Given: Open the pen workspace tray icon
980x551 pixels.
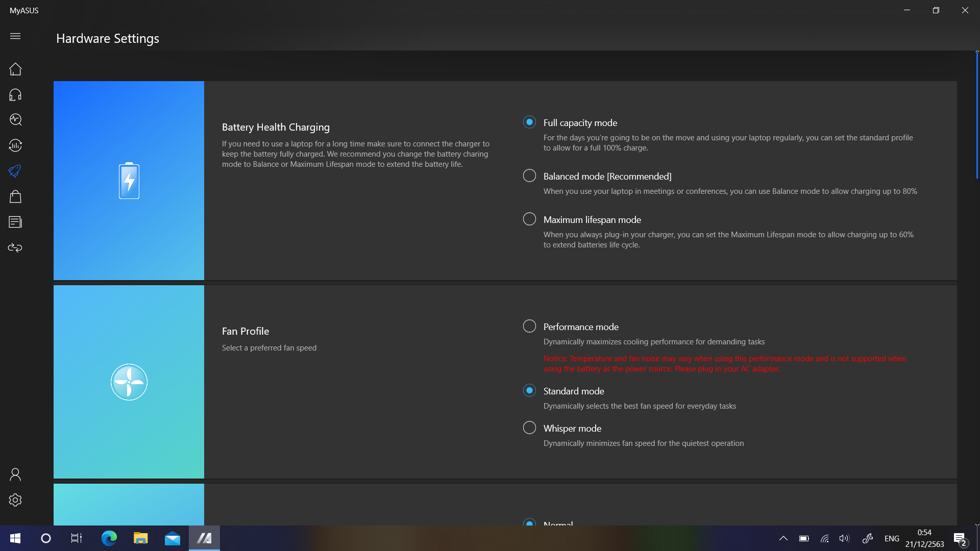Looking at the screenshot, I should point(867,538).
